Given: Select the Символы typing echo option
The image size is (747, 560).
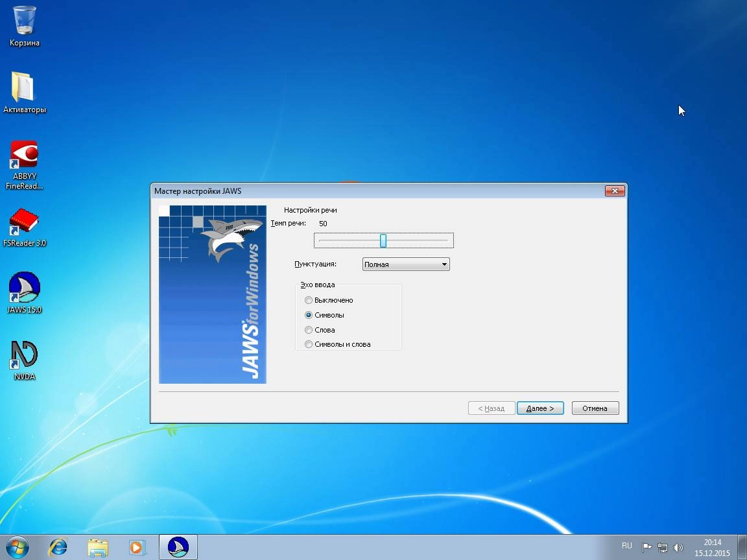Looking at the screenshot, I should click(324, 315).
